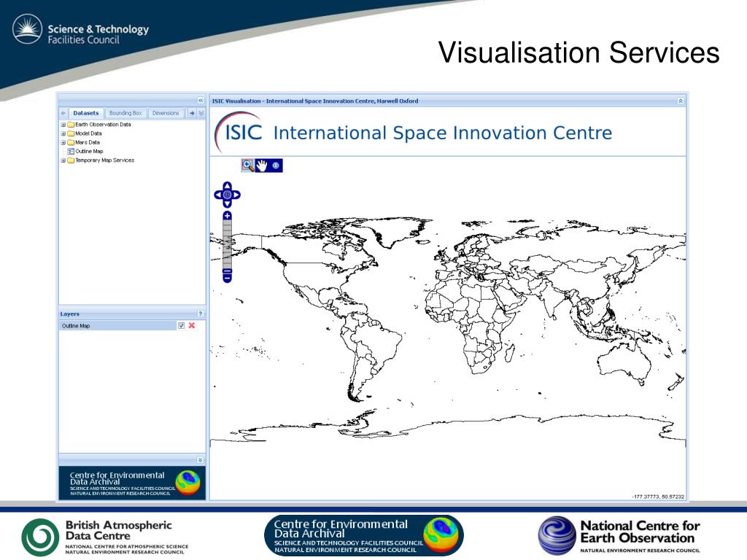Switch to the Bounding Box tab
Screen dimensions: 747x560
coord(125,113)
